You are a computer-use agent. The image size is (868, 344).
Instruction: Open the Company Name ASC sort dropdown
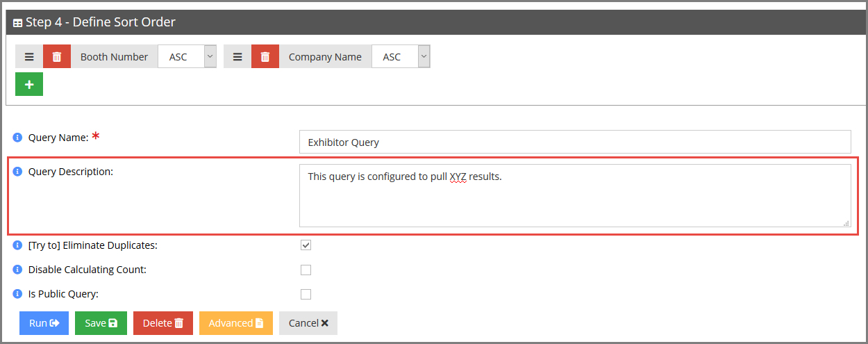[401, 57]
